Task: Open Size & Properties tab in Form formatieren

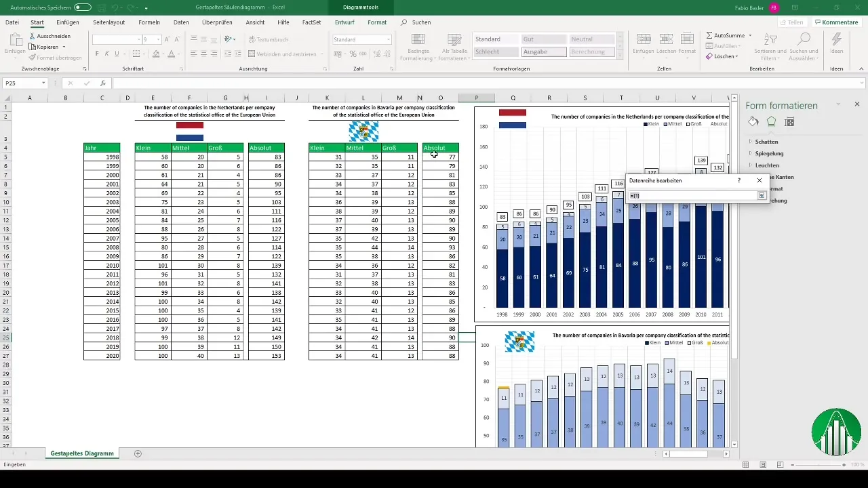Action: point(789,122)
